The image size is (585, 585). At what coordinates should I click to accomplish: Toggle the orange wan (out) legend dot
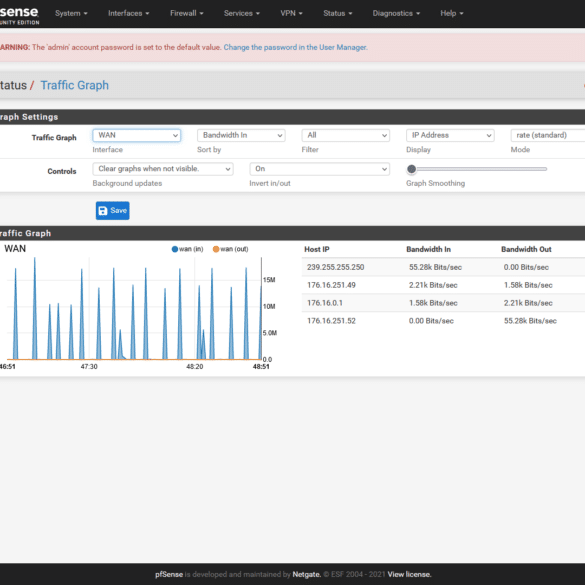pyautogui.click(x=216, y=249)
